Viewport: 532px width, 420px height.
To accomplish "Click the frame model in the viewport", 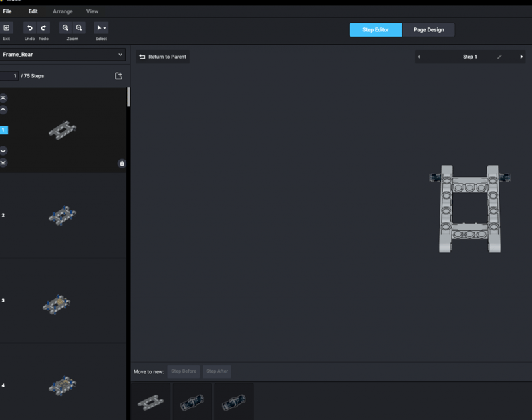I will click(x=469, y=209).
